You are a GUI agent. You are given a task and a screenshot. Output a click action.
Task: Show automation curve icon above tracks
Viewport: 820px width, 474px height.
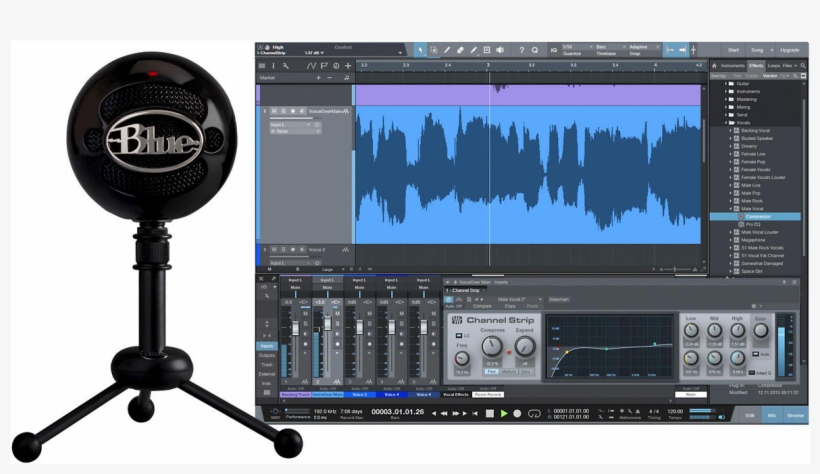point(311,66)
